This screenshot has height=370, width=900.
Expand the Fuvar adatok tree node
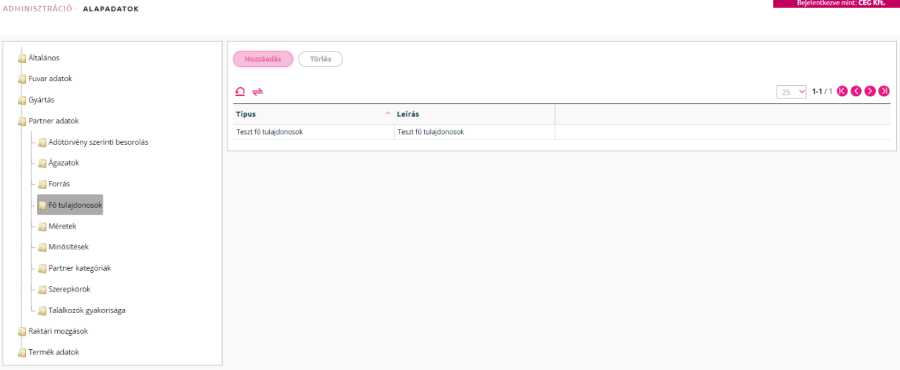click(x=50, y=79)
